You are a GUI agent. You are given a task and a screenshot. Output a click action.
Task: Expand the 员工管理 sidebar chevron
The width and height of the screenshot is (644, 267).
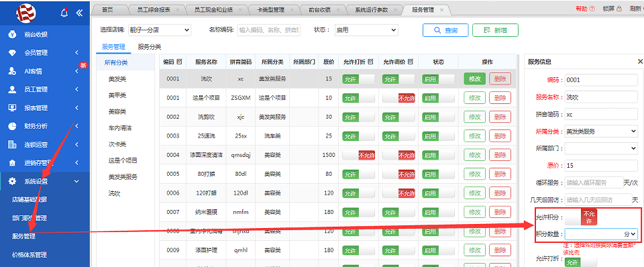click(x=76, y=89)
